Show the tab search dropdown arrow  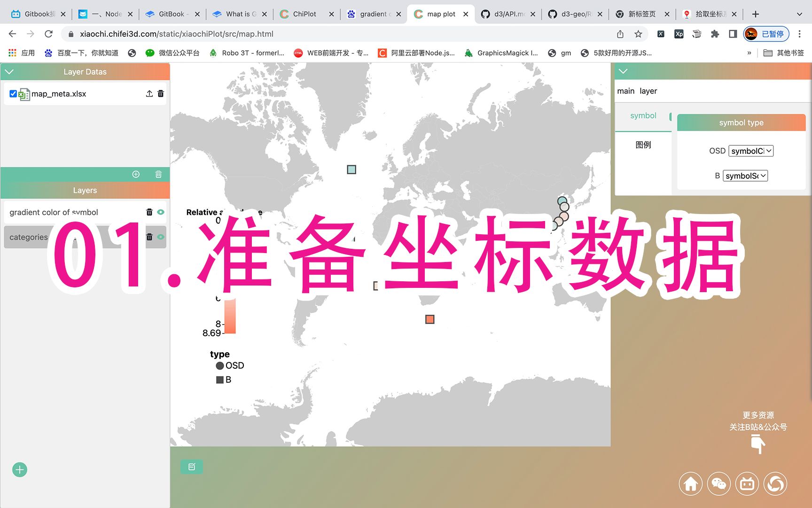(799, 14)
